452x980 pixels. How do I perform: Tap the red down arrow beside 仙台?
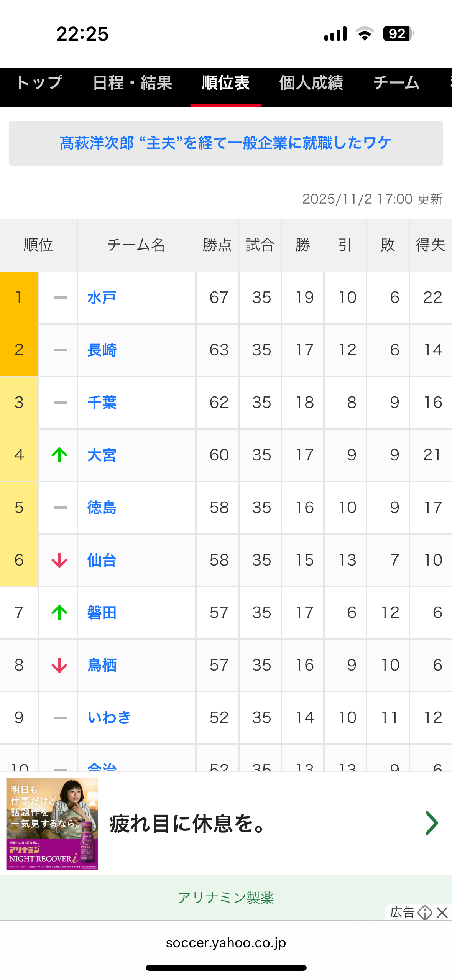click(59, 561)
